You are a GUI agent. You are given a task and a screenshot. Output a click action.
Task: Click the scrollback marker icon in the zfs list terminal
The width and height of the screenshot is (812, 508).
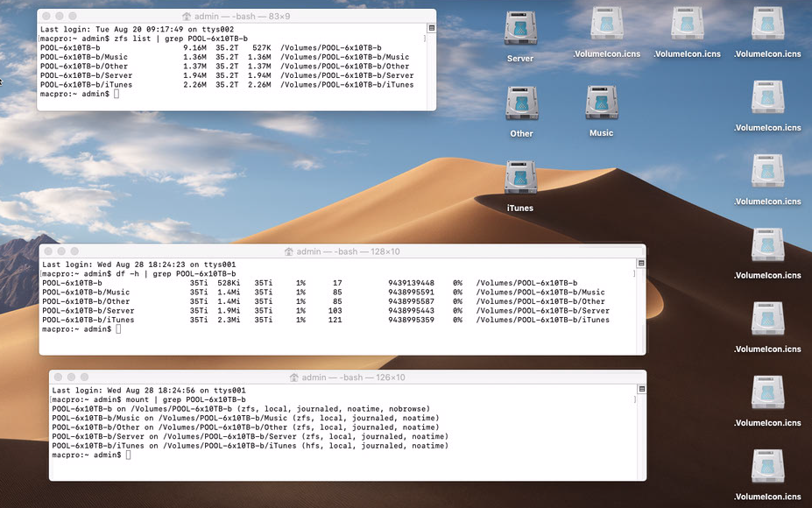point(431,28)
